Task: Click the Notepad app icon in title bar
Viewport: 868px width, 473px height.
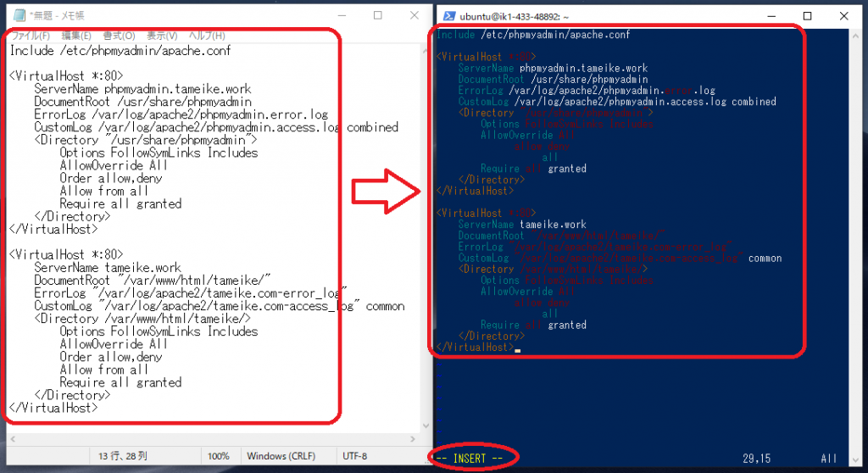Action: pyautogui.click(x=19, y=16)
